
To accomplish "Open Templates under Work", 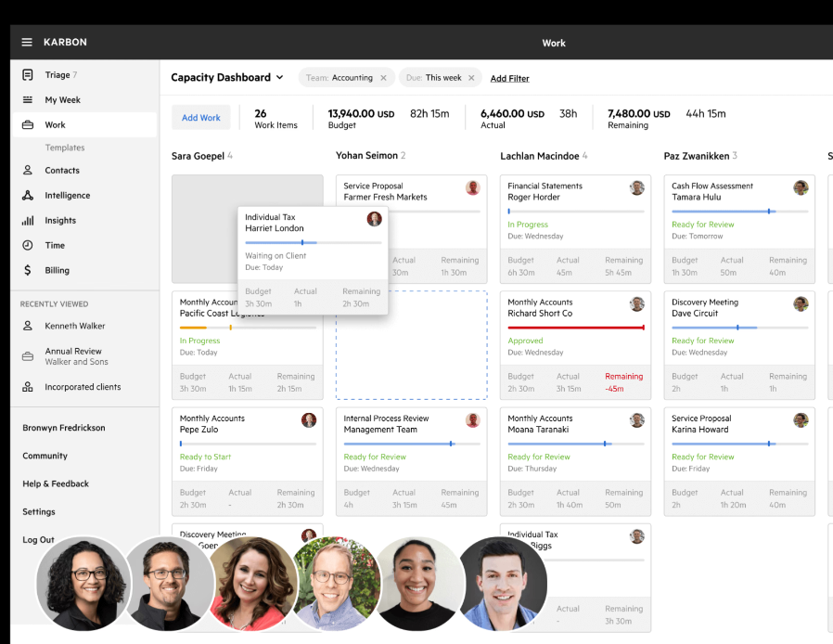I will click(65, 148).
